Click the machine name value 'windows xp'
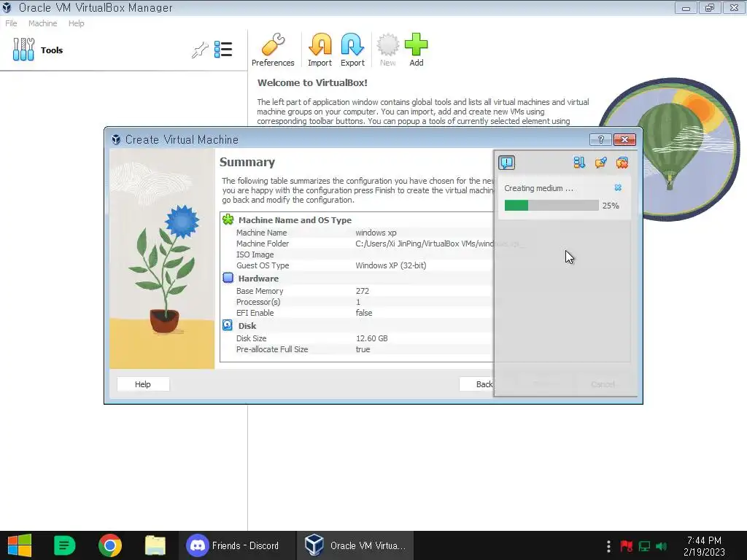 pos(376,233)
